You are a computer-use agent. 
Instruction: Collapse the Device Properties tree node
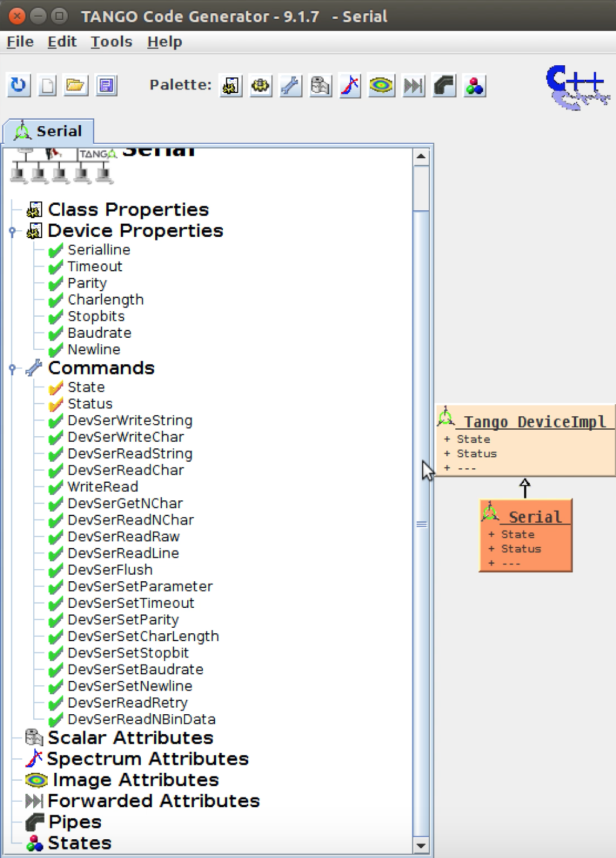pos(12,231)
